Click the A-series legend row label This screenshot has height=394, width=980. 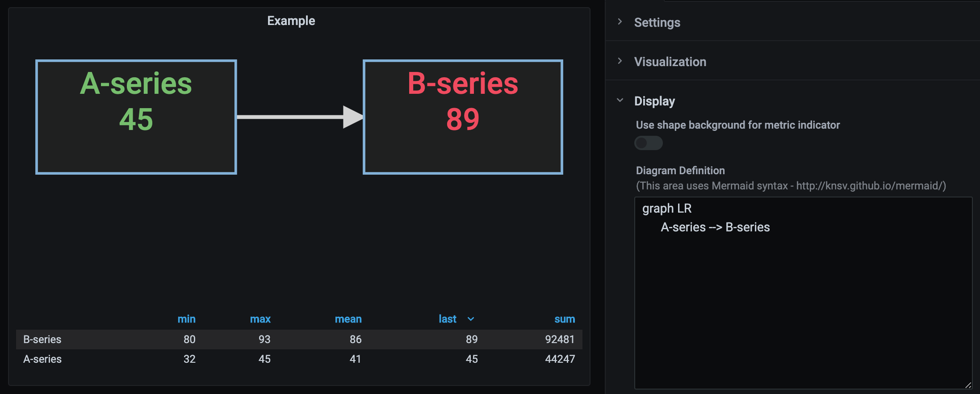(42, 359)
